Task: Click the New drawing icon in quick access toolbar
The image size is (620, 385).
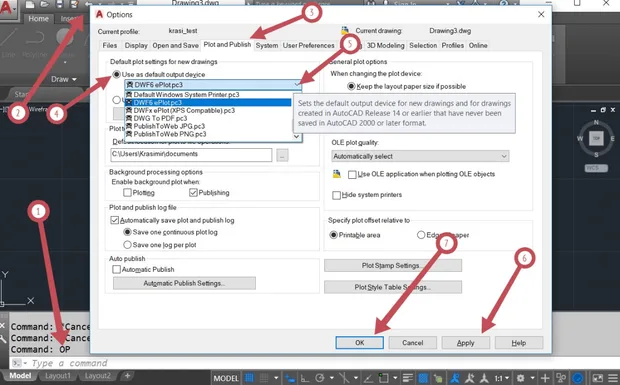Action: pyautogui.click(x=30, y=4)
